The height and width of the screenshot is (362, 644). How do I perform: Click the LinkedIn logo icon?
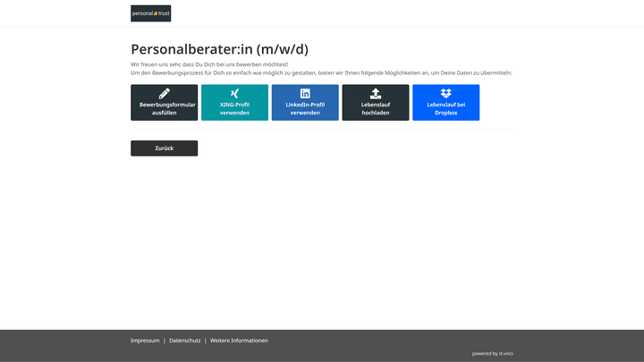(305, 93)
